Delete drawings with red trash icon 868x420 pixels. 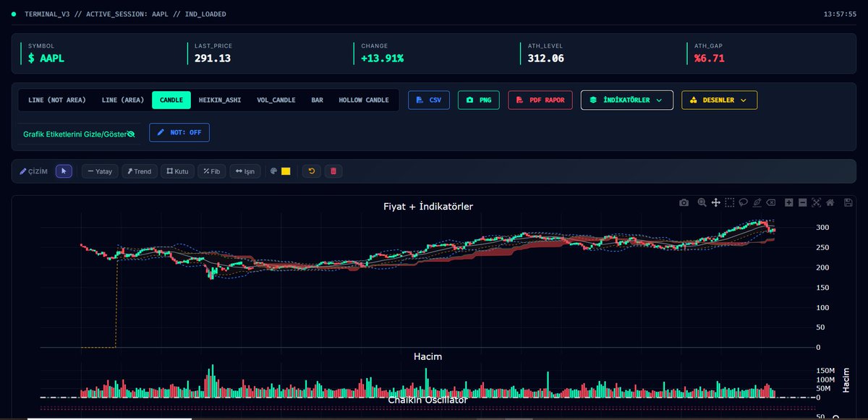[333, 171]
